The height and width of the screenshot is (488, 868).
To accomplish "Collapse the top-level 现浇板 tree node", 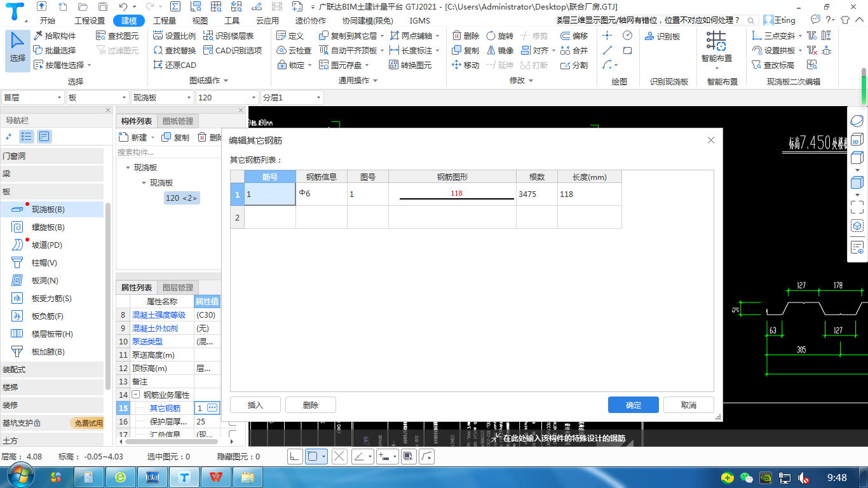I will click(x=128, y=168).
